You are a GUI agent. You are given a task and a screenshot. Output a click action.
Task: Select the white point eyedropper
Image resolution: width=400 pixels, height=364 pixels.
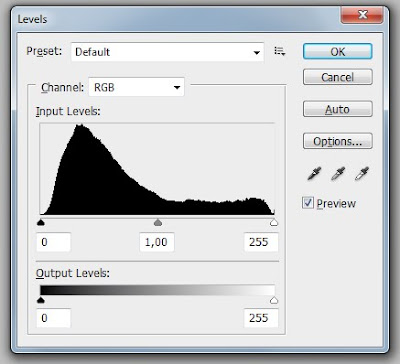pyautogui.click(x=362, y=173)
